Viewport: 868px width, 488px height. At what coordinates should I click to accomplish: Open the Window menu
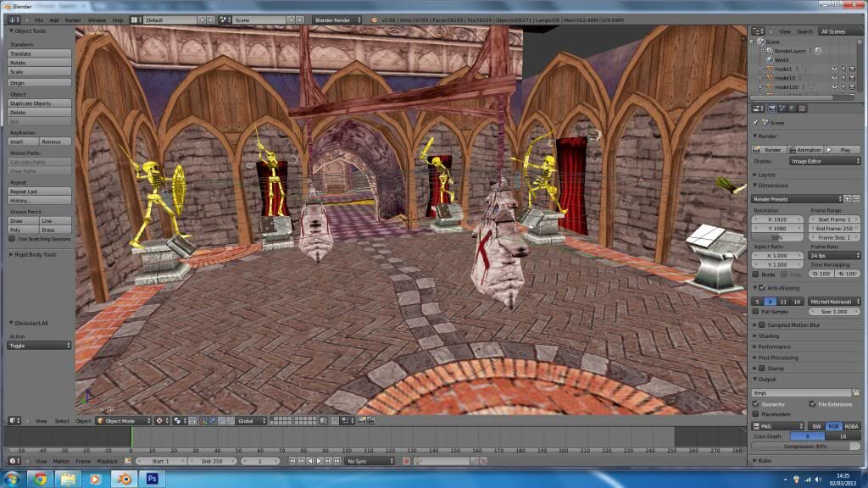point(97,20)
